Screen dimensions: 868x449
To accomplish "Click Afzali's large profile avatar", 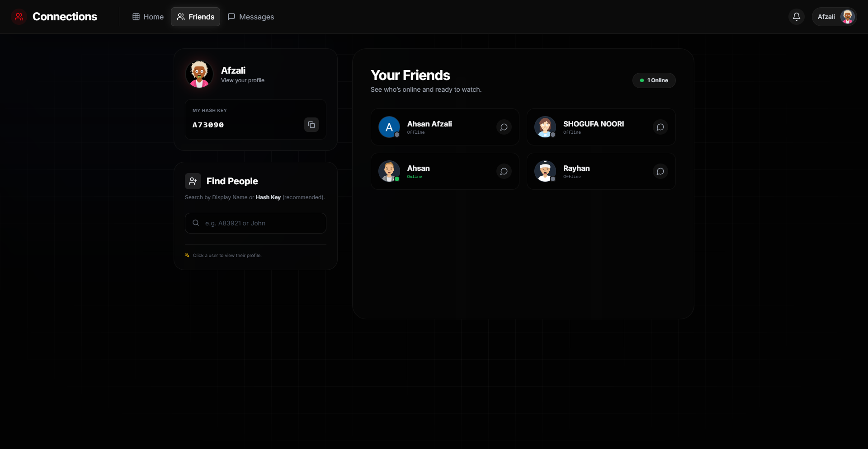I will point(199,75).
